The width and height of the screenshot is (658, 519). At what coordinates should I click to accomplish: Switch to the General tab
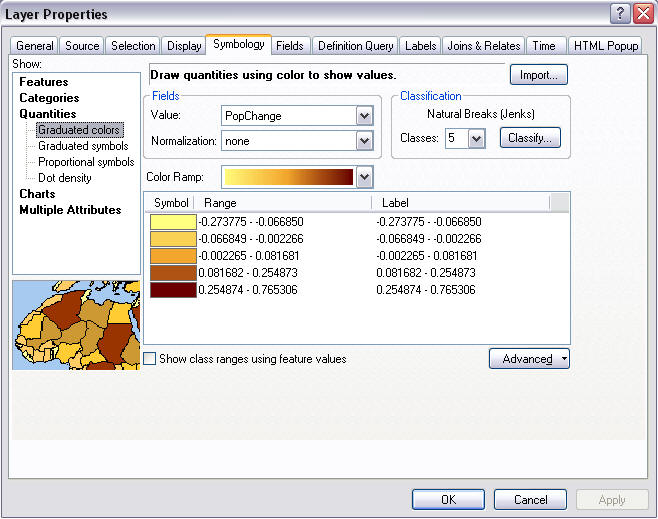[35, 46]
